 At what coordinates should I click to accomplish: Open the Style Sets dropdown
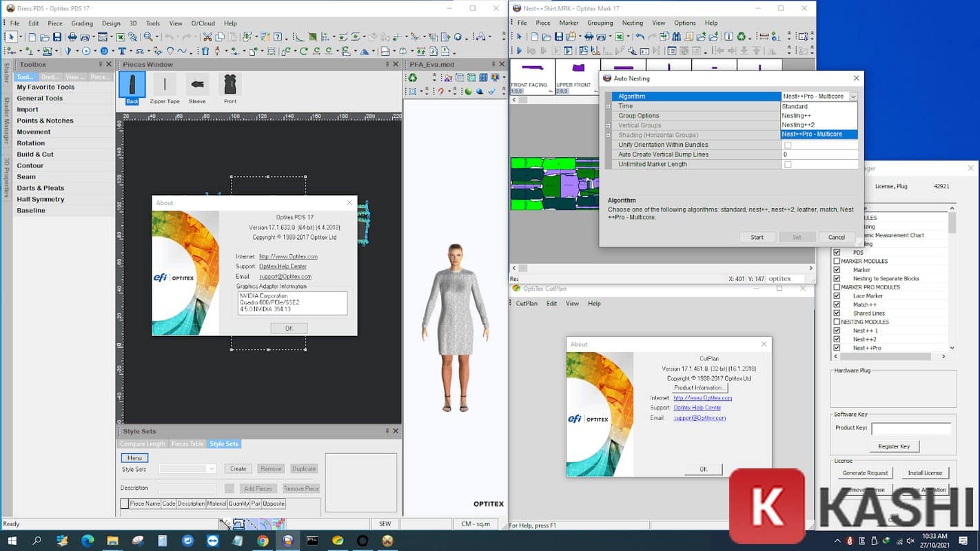[212, 469]
